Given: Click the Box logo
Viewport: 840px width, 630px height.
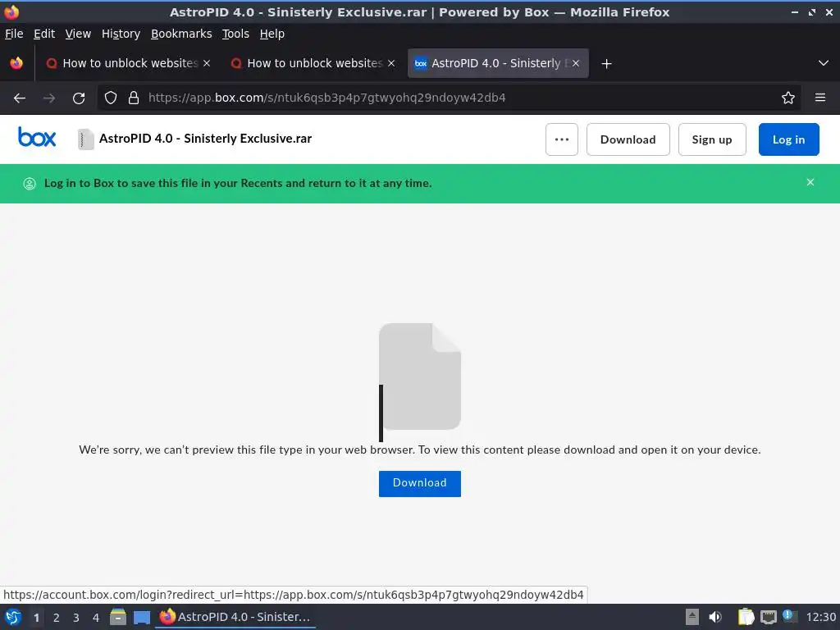Looking at the screenshot, I should pos(36,138).
